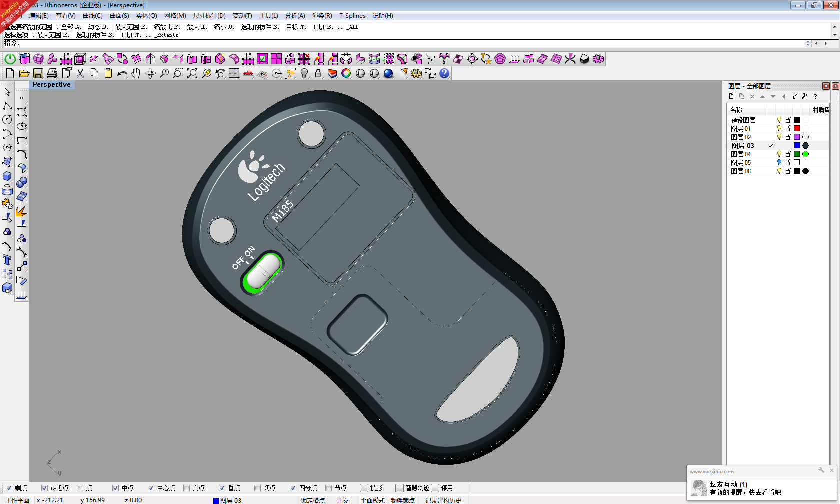Click the New file icon
840x504 pixels.
(x=10, y=73)
